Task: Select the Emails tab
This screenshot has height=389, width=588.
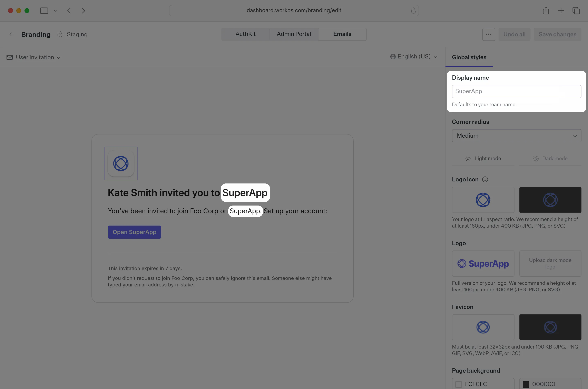Action: click(x=342, y=34)
